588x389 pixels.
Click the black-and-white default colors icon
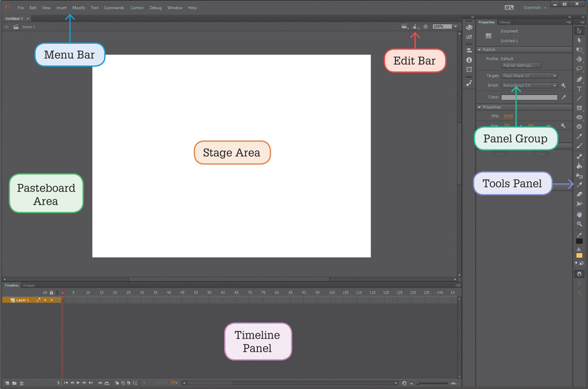577,263
